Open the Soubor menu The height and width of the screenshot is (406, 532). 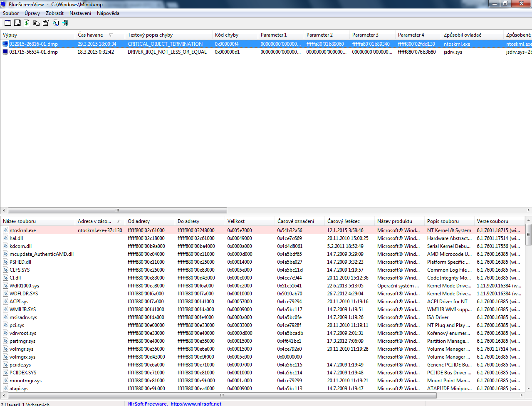point(11,13)
